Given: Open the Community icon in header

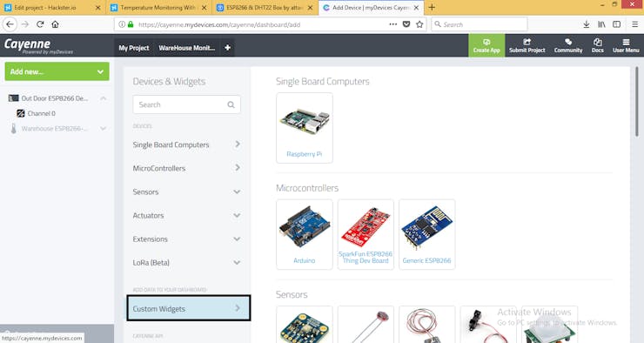Looking at the screenshot, I should pyautogui.click(x=568, y=42).
